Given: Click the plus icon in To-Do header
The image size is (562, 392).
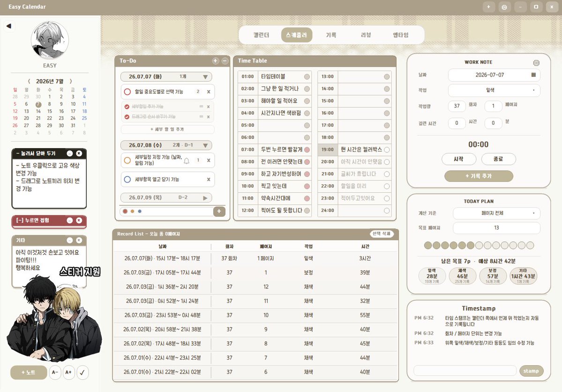Looking at the screenshot, I should [x=216, y=61].
